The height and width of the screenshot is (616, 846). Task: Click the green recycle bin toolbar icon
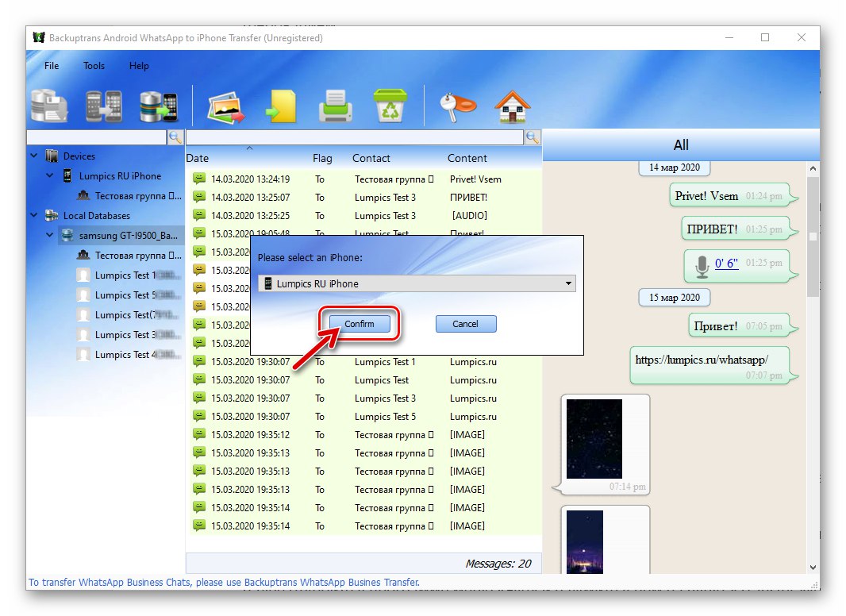click(x=390, y=106)
